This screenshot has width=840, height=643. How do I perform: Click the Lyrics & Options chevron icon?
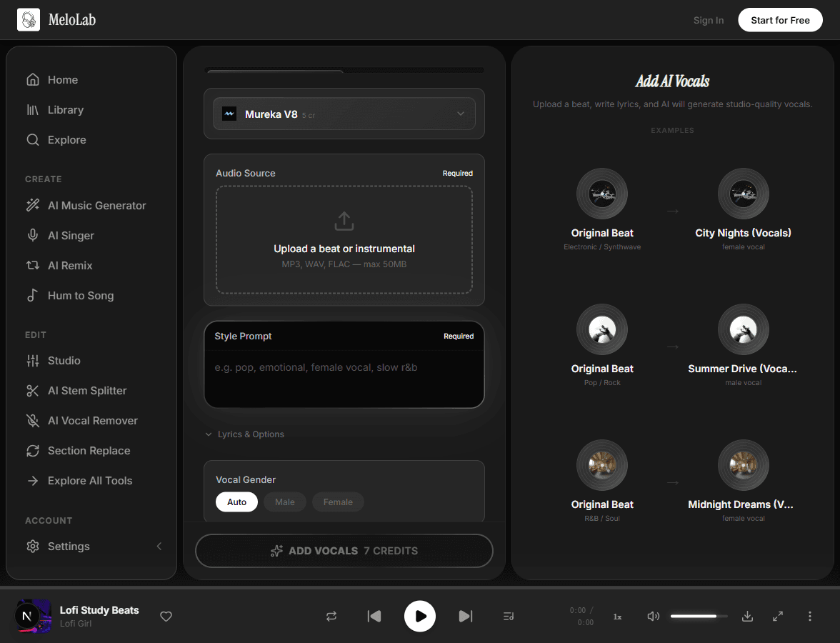tap(209, 434)
